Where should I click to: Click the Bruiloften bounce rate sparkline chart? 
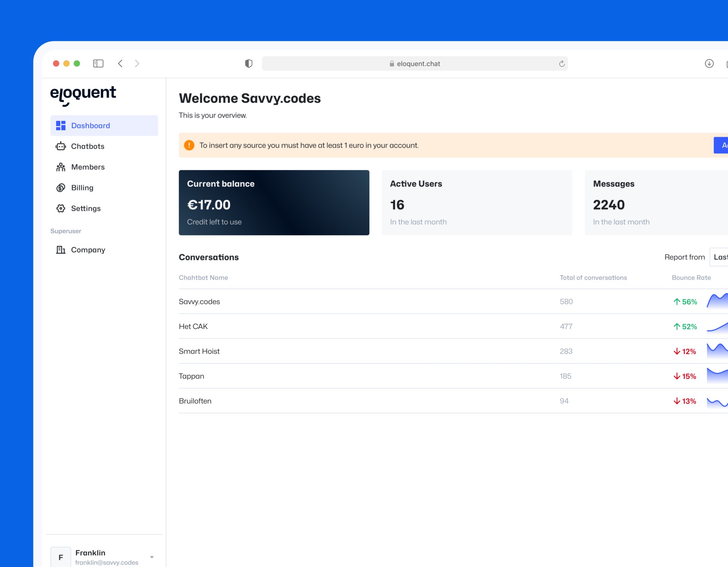[x=717, y=402]
